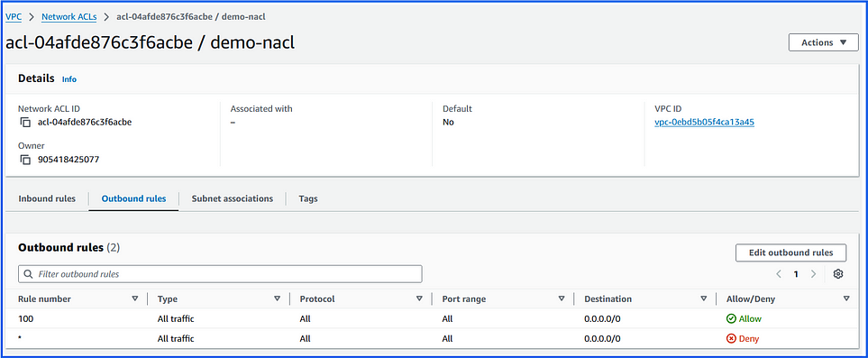
Task: Sort by Rule number column arrow
Action: pyautogui.click(x=134, y=298)
